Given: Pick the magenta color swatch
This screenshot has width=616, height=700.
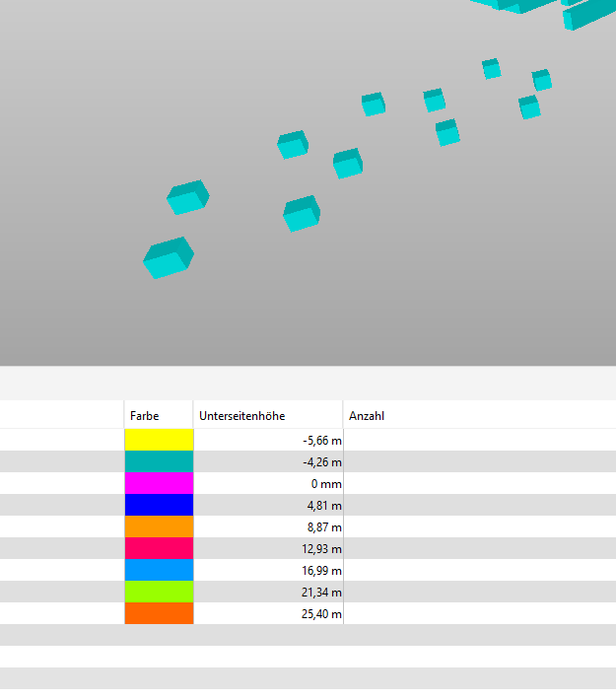Looking at the screenshot, I should tap(159, 483).
